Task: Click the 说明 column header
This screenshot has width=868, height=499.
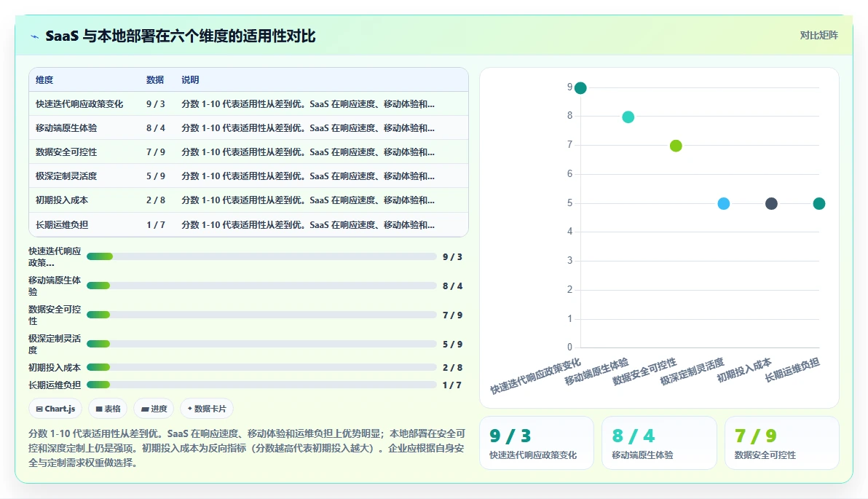Action: (190, 79)
